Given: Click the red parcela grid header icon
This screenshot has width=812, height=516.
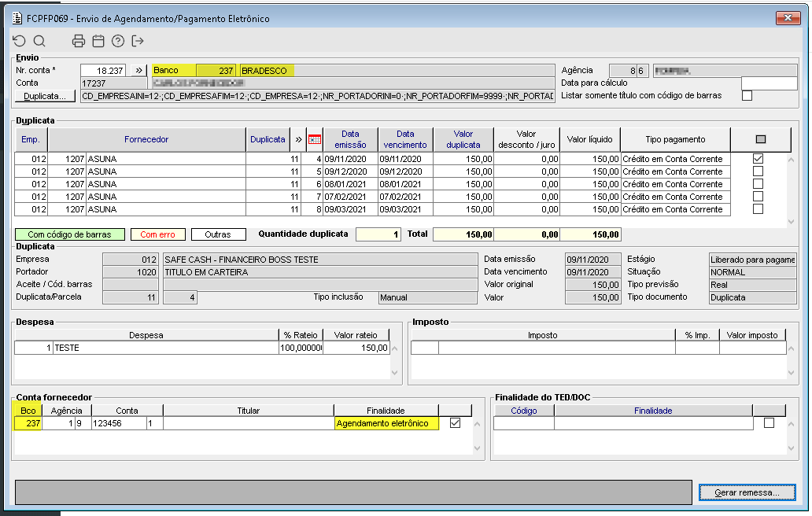Looking at the screenshot, I should [315, 139].
